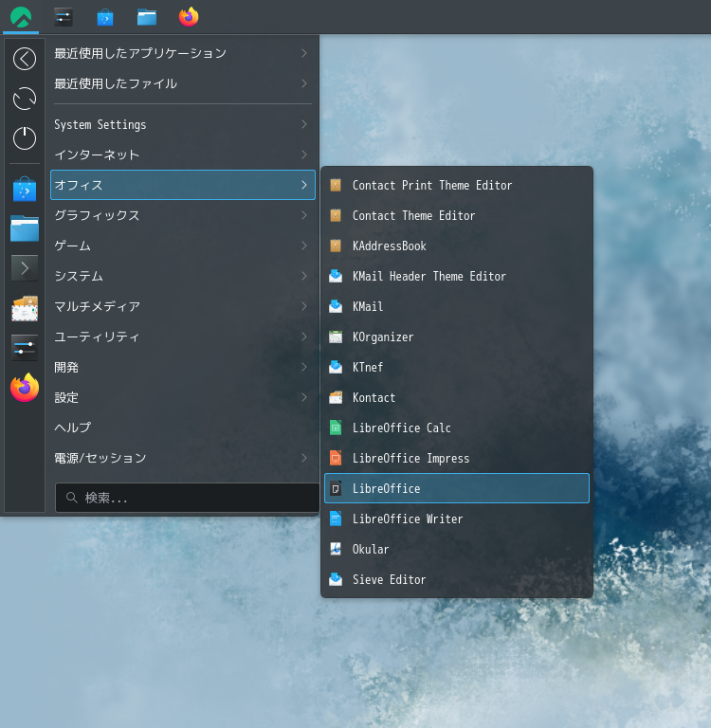The height and width of the screenshot is (728, 711).
Task: Open System Settings from the top panel
Action: click(64, 17)
